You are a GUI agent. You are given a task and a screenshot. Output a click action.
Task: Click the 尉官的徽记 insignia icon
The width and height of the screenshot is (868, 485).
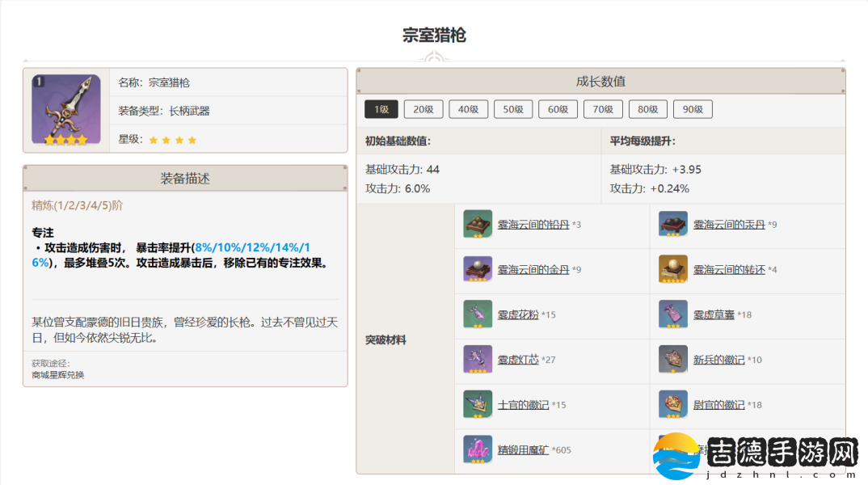tap(672, 404)
